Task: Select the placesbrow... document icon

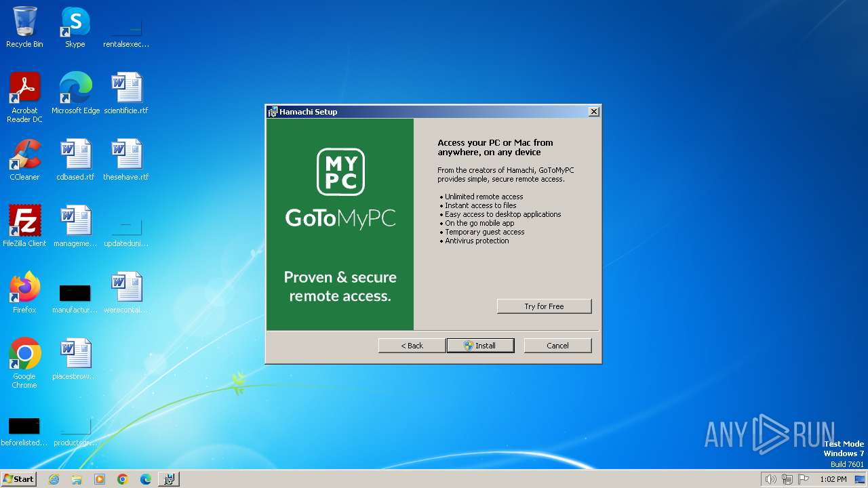Action: tap(75, 359)
